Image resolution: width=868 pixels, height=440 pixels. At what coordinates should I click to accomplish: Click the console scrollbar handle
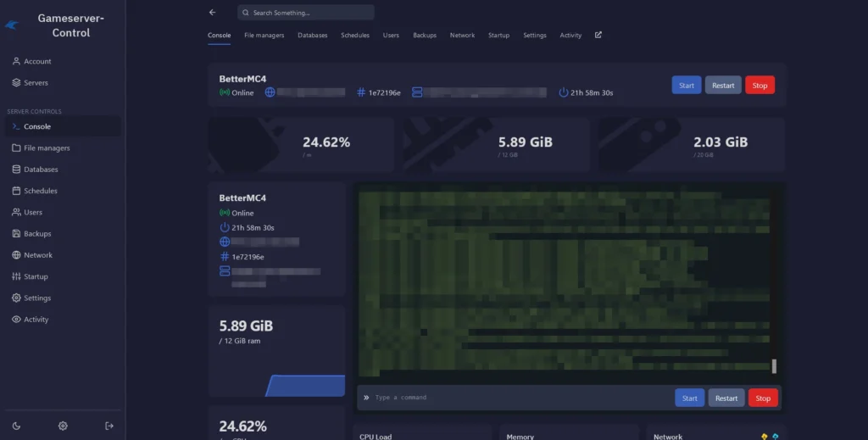tap(774, 366)
